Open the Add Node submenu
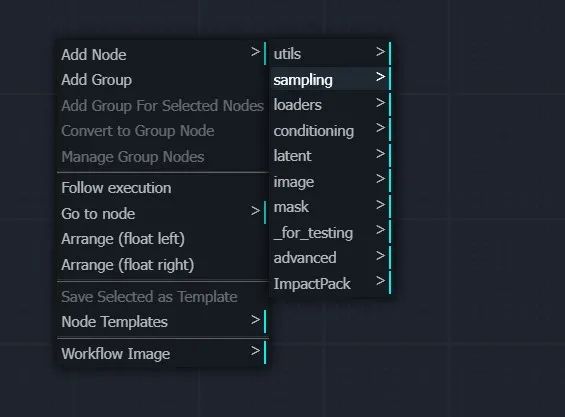565x417 pixels. [163, 54]
